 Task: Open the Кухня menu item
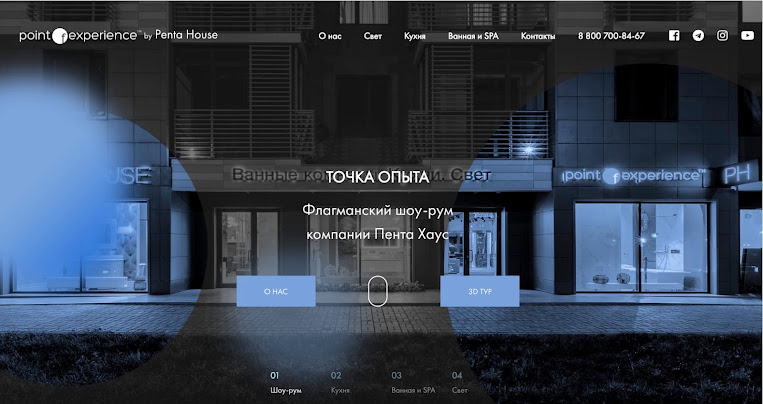[415, 37]
